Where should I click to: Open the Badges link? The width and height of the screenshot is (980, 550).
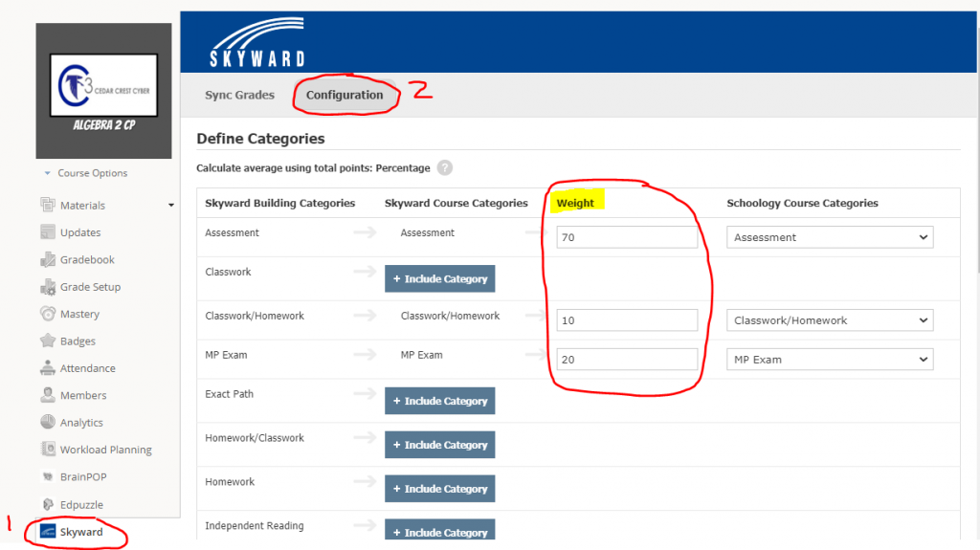click(x=78, y=341)
